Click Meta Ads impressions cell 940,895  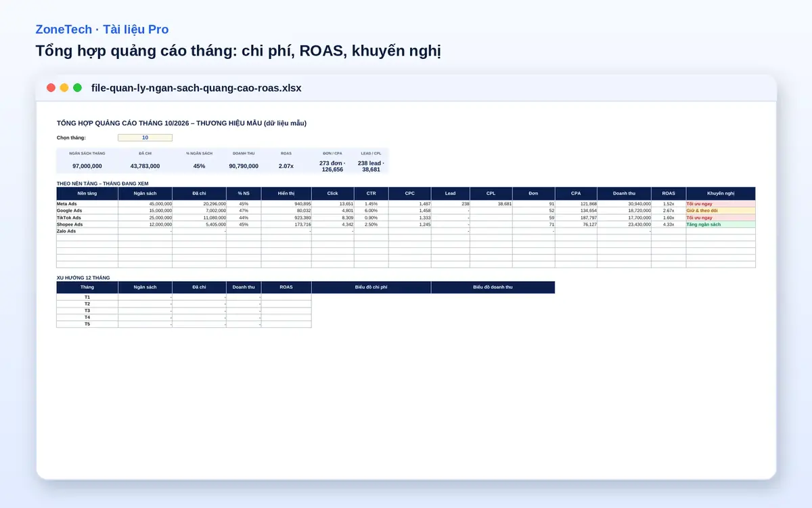(x=286, y=204)
